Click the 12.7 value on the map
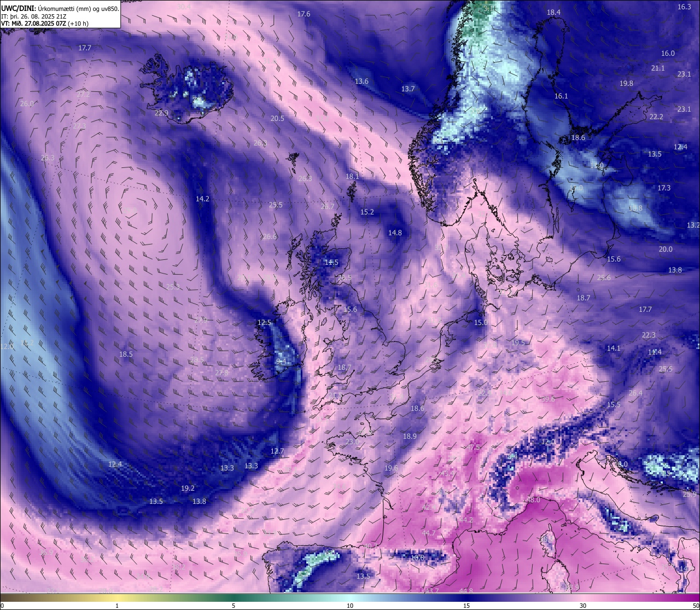Viewport: 700px width, 610px height. (277, 451)
